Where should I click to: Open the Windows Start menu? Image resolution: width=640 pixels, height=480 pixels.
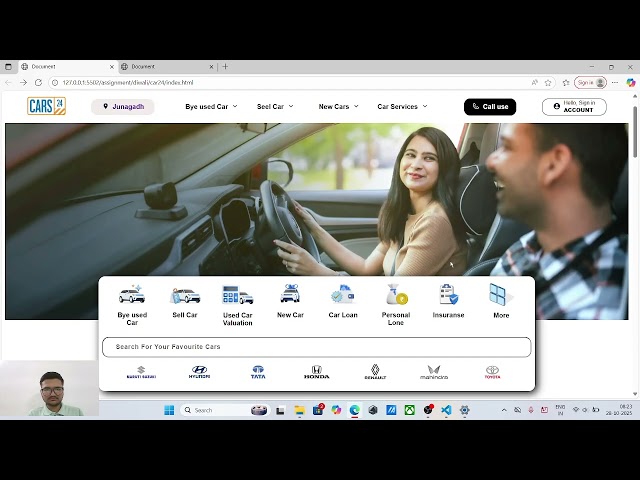pyautogui.click(x=169, y=410)
